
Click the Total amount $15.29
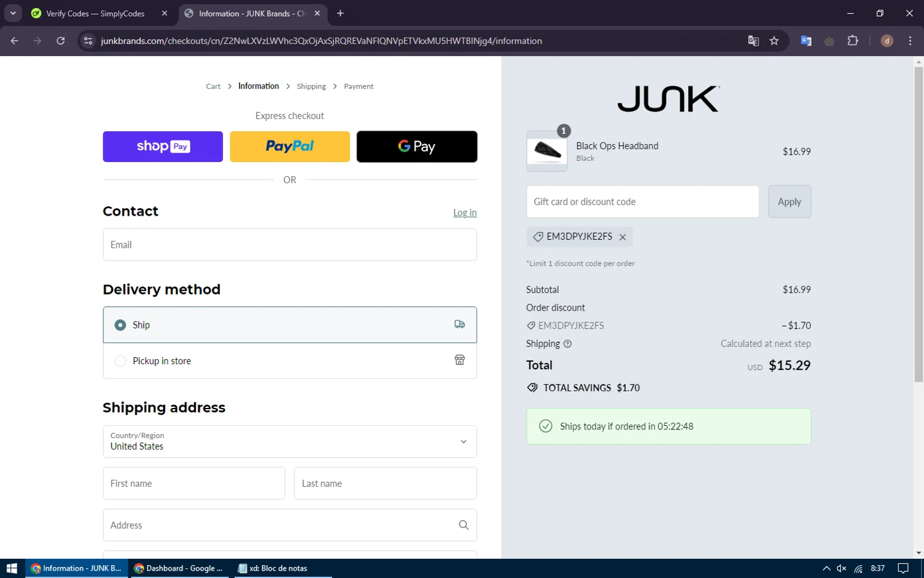click(x=790, y=365)
